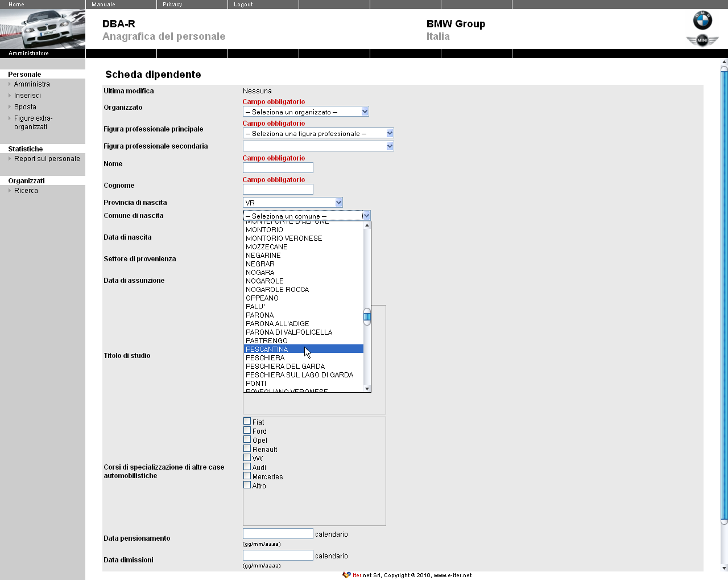The image size is (728, 580).
Task: Click page scrollbar down arrow
Action: pyautogui.click(x=724, y=568)
